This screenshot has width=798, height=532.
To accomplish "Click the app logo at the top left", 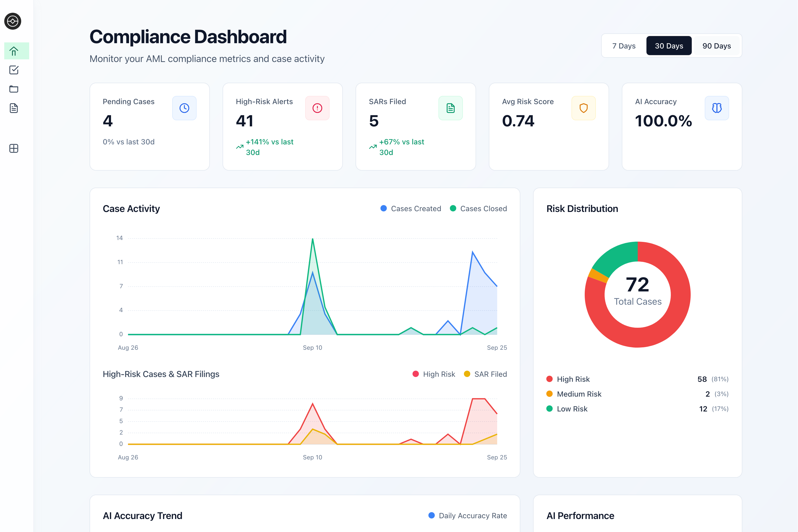I will 12,21.
